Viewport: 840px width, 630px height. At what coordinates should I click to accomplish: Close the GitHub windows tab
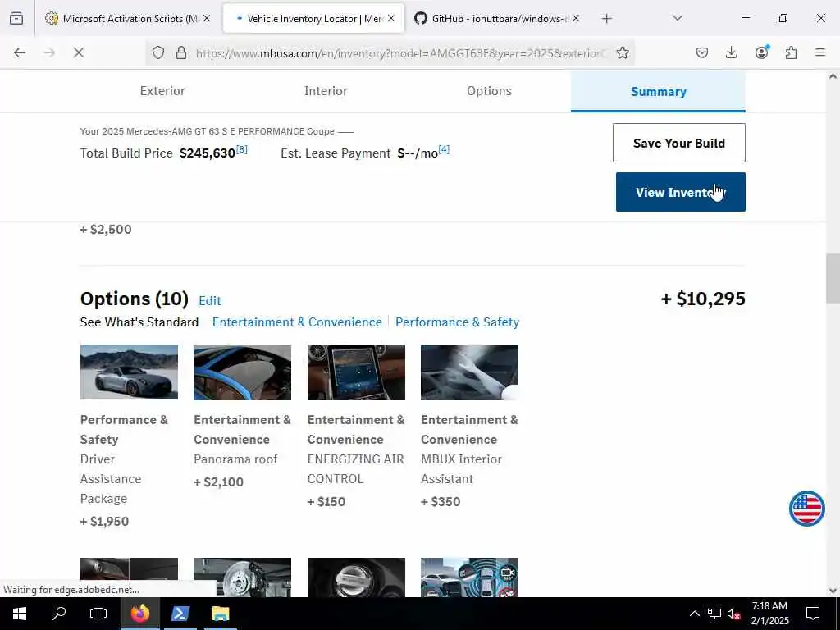[x=575, y=18]
